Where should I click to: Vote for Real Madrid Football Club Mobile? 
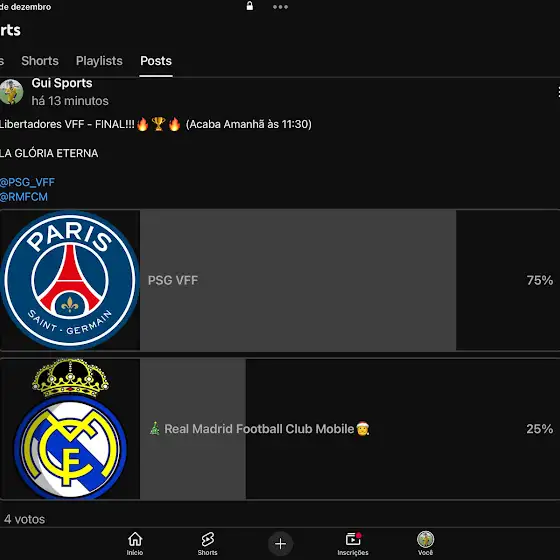tap(280, 429)
